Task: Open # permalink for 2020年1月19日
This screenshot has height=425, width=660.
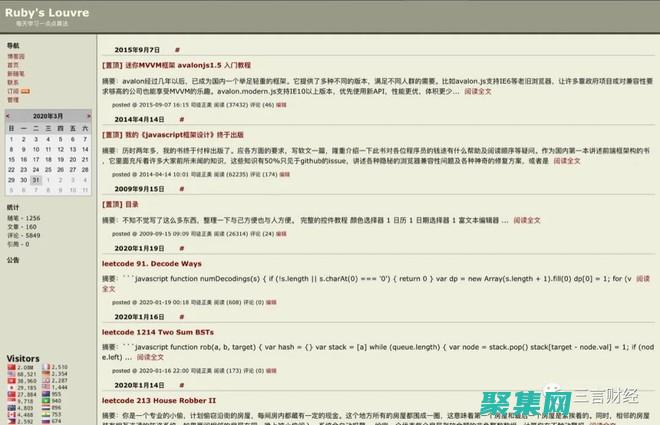Action: 181,248
